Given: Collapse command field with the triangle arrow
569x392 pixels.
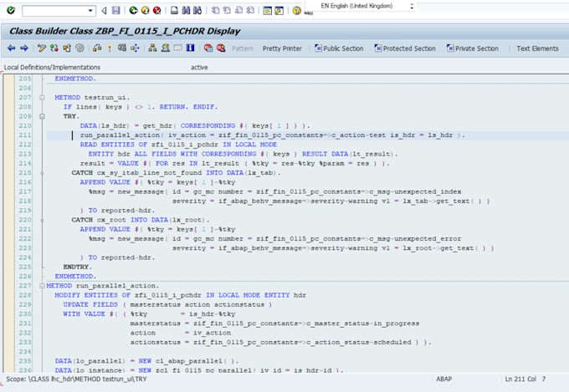Looking at the screenshot, I should click(104, 11).
